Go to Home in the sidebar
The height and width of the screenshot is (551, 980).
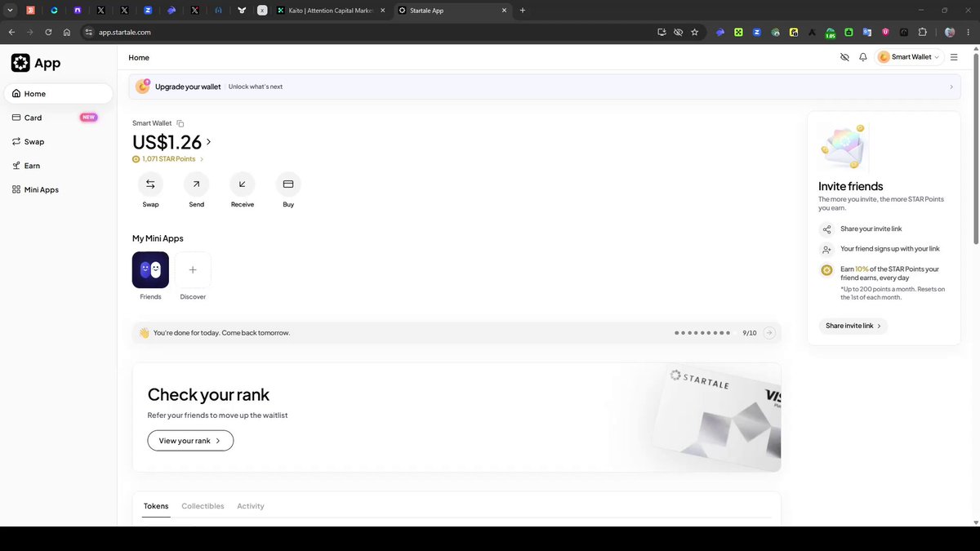(58, 94)
